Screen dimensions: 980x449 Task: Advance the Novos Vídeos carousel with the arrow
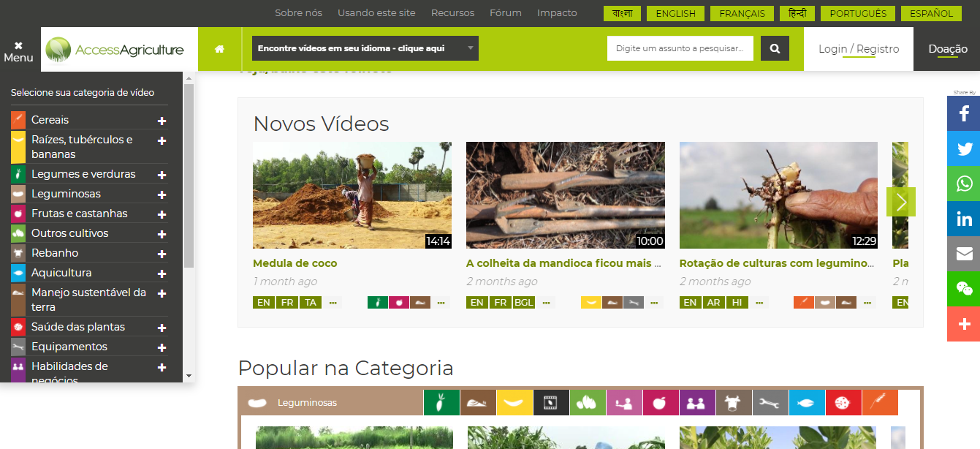[x=901, y=202]
